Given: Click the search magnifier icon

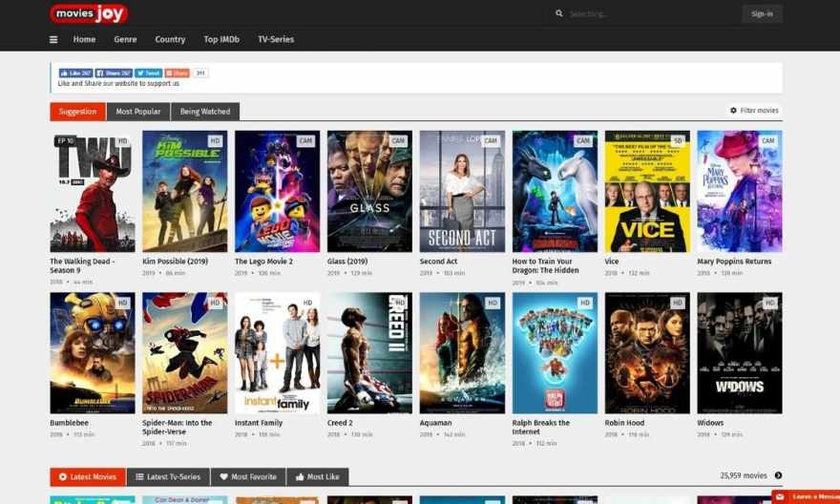Looking at the screenshot, I should click(558, 13).
